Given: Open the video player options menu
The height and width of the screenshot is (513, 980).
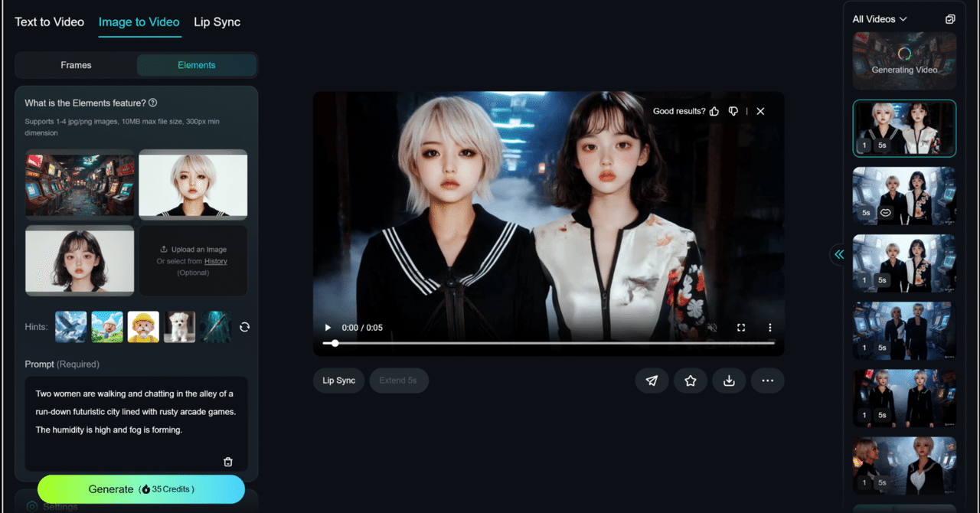Looking at the screenshot, I should click(769, 327).
